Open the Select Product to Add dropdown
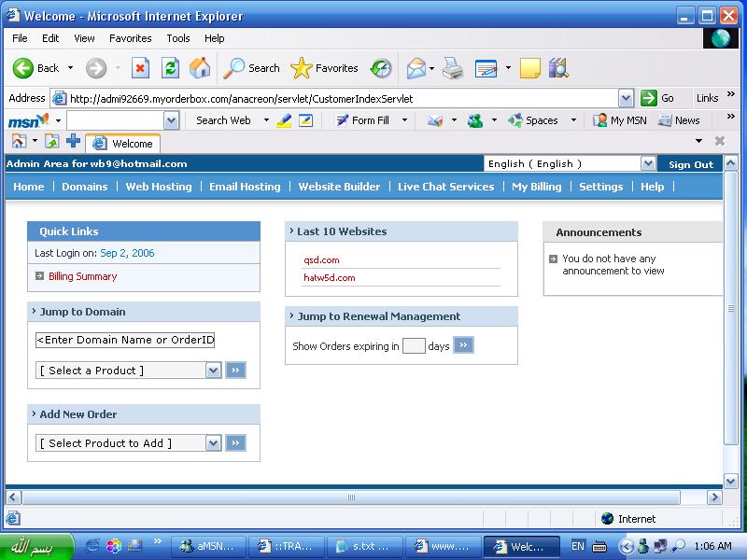Image resolution: width=747 pixels, height=560 pixels. (x=213, y=443)
